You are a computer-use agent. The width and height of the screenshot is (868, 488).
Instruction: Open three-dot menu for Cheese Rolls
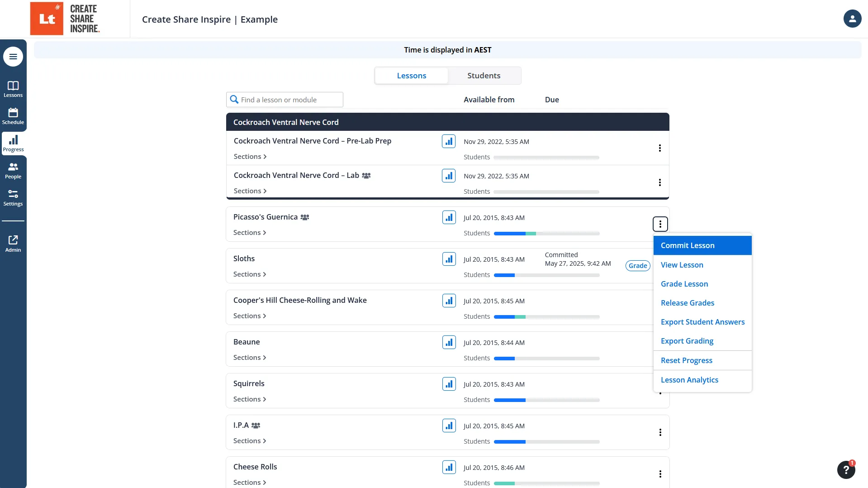click(660, 474)
